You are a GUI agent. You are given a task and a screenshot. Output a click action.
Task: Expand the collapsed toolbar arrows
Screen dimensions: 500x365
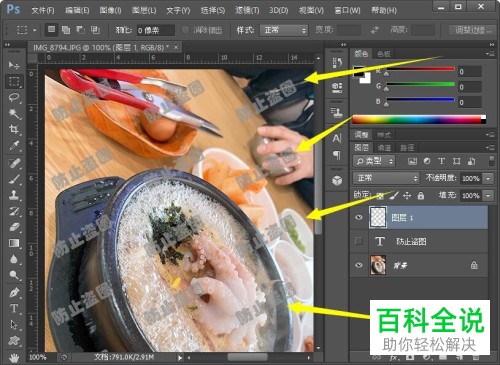coord(7,44)
